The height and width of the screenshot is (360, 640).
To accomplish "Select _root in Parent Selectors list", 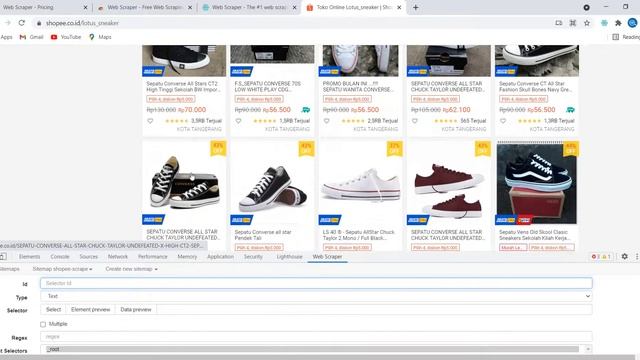I will click(x=313, y=349).
